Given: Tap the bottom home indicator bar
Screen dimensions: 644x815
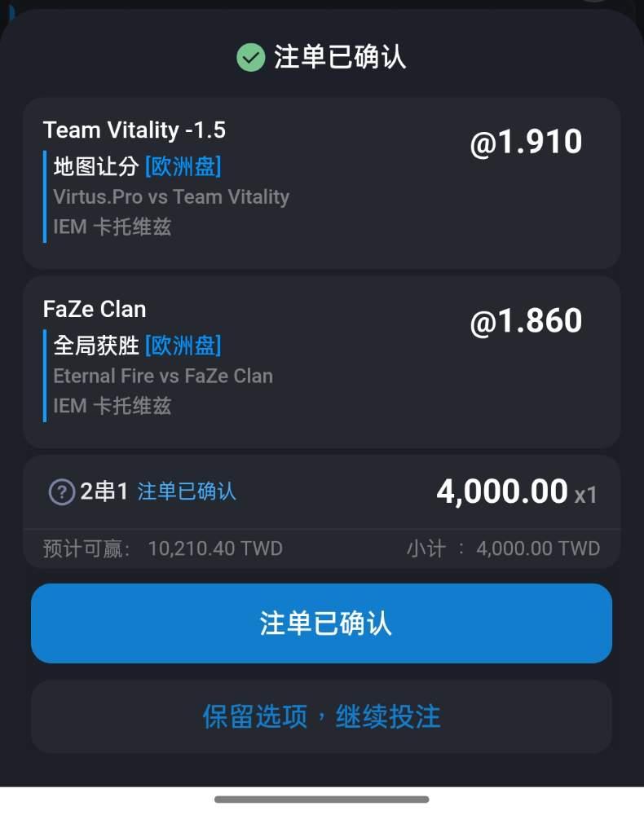Looking at the screenshot, I should [322, 800].
